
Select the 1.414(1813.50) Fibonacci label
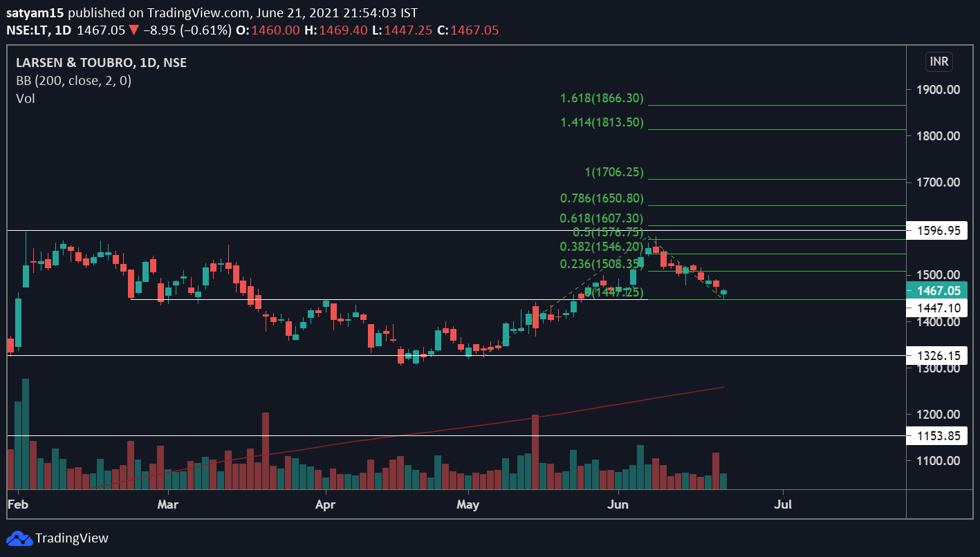coord(602,123)
